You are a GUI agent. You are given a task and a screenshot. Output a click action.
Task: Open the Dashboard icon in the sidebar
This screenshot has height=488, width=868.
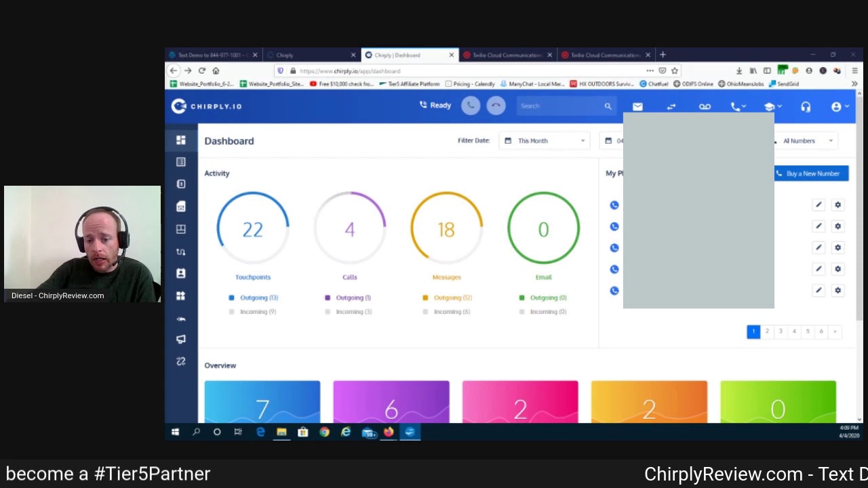pos(180,140)
